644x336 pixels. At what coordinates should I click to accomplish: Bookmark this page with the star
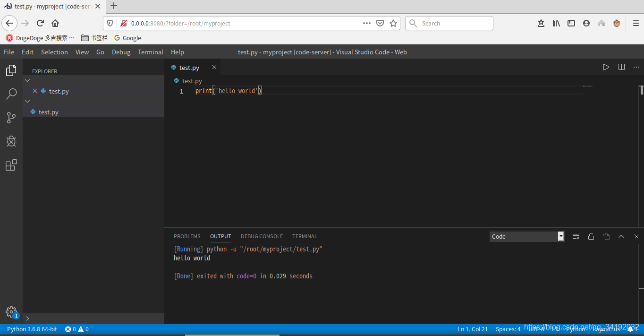(x=393, y=23)
